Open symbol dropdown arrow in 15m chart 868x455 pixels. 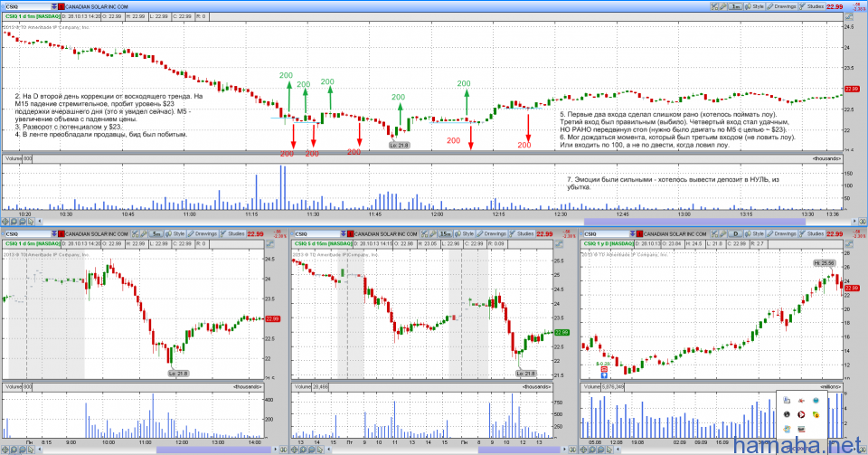[x=344, y=234]
